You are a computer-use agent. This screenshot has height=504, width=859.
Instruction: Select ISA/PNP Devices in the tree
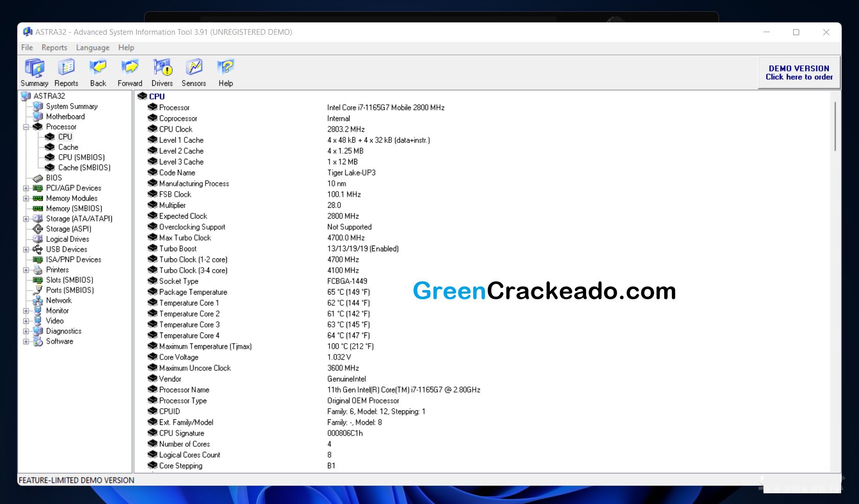(74, 259)
